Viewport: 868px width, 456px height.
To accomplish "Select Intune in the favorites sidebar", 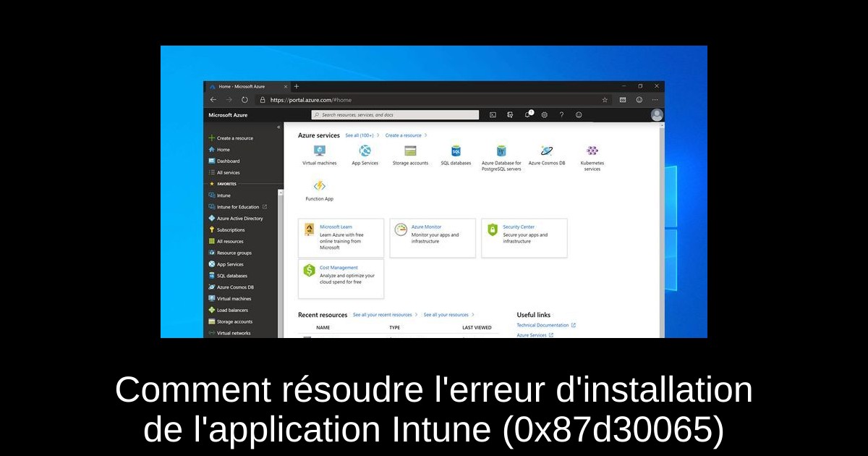I will (x=224, y=195).
